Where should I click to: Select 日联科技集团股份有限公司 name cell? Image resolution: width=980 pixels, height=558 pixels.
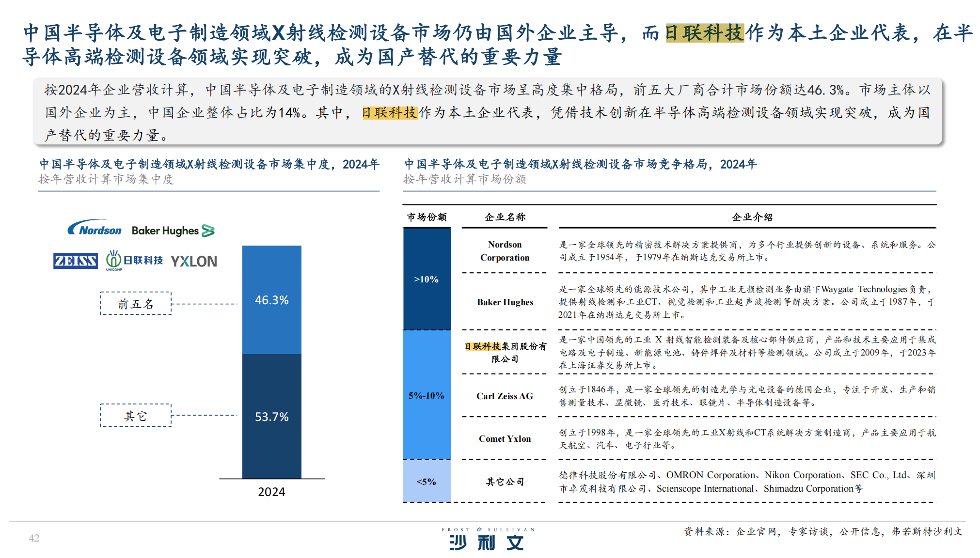click(505, 353)
